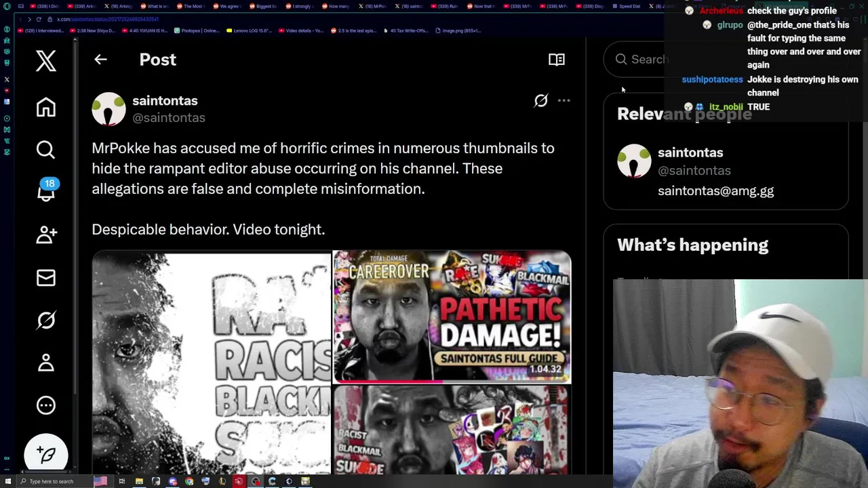Open the '4:40 YIXUAN IS H...' bookmark
This screenshot has height=488, width=868.
pos(145,30)
